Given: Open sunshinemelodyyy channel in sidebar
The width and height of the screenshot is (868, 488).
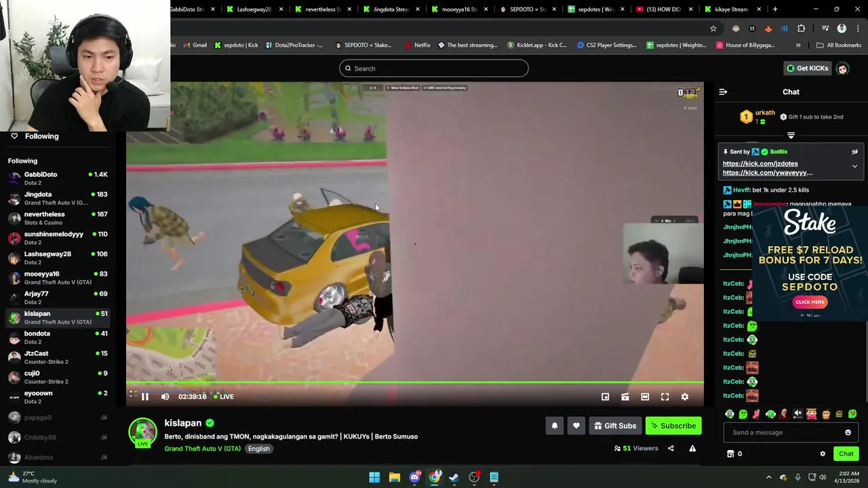Looking at the screenshot, I should click(58, 238).
